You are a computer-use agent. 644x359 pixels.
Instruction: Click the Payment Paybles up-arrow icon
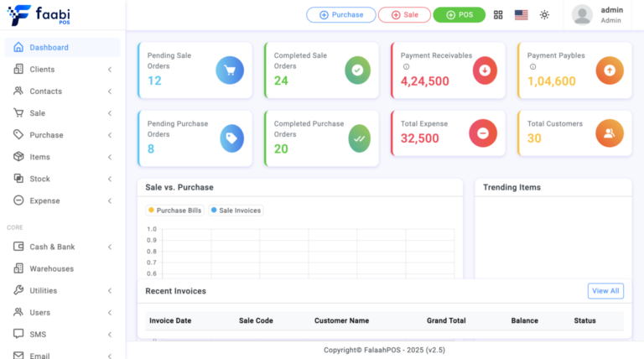(x=610, y=70)
